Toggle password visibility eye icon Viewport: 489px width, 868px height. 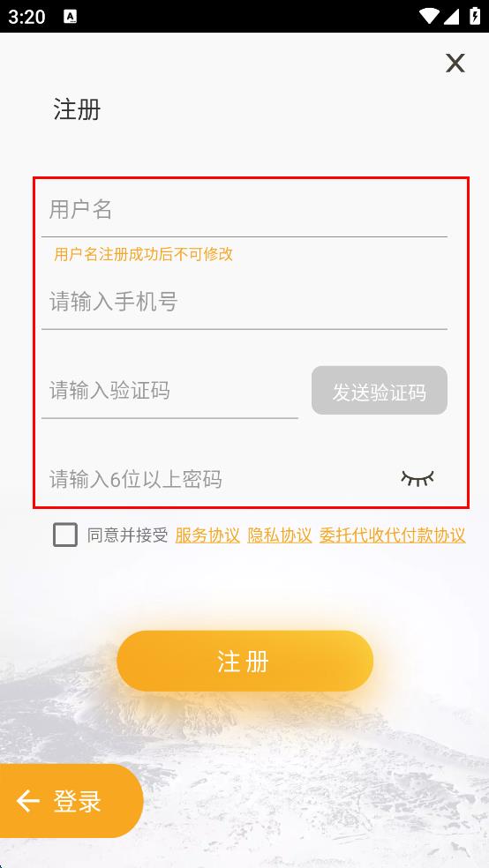coord(418,478)
